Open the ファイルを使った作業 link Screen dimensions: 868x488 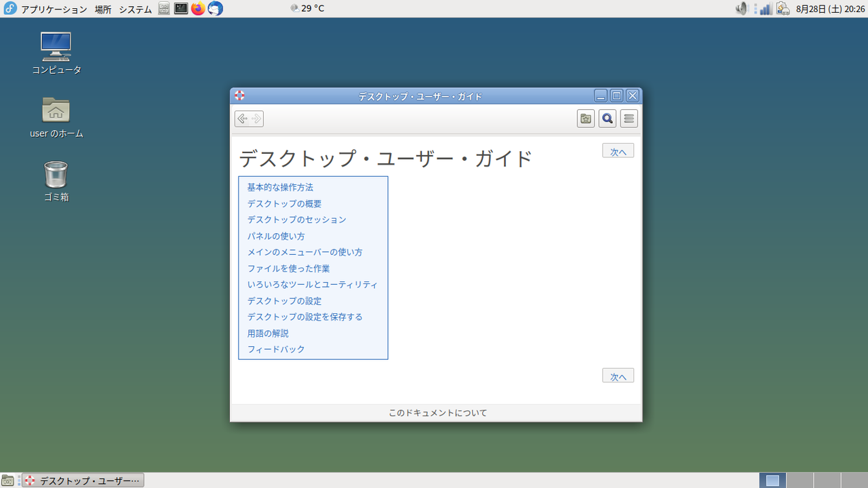pyautogui.click(x=288, y=268)
